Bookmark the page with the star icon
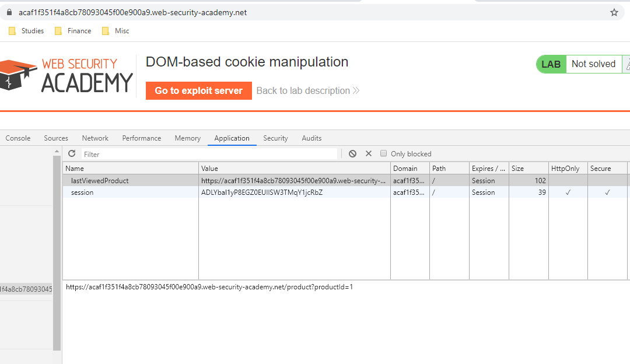Viewport: 630px width, 364px height. tap(614, 11)
